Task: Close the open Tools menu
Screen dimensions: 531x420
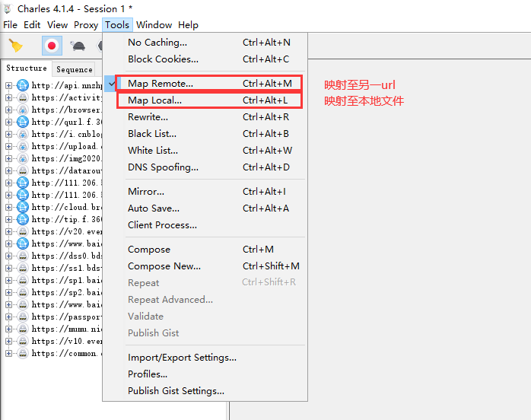Action: coord(117,25)
